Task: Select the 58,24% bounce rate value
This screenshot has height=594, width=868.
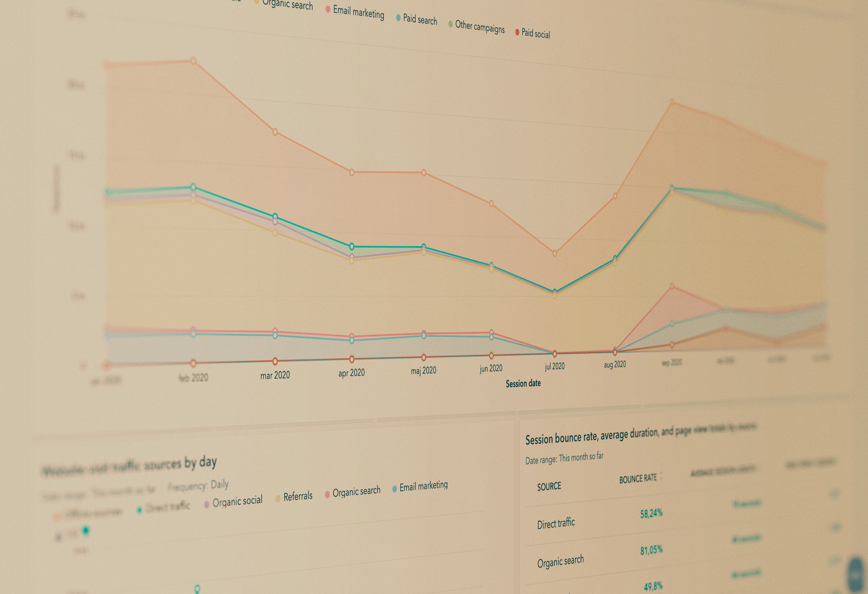Action: [x=651, y=514]
